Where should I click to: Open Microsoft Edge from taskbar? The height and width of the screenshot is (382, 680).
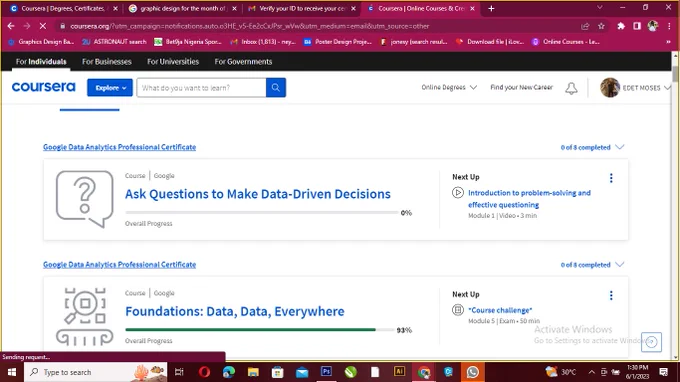coord(229,372)
